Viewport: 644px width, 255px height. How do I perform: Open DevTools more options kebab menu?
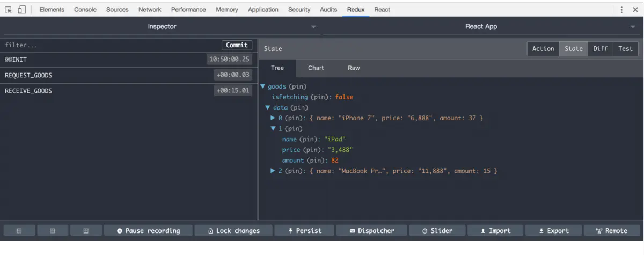tap(621, 10)
